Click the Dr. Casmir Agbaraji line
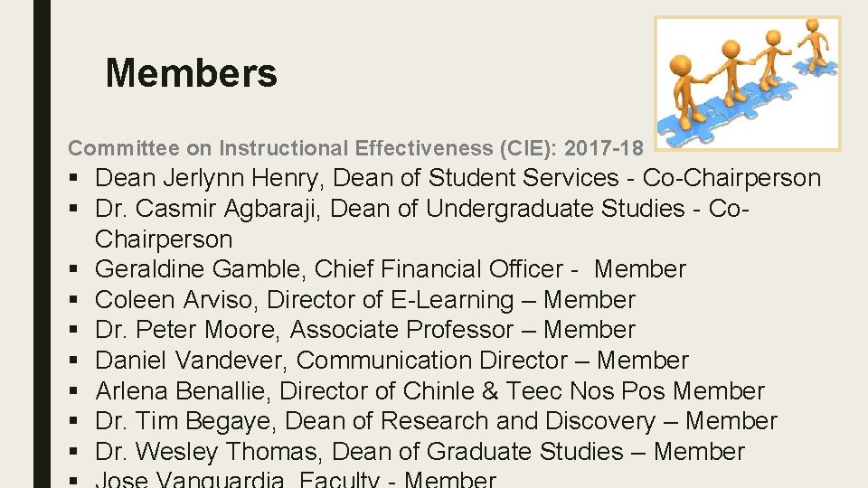Image resolution: width=868 pixels, height=488 pixels. pyautogui.click(x=423, y=209)
